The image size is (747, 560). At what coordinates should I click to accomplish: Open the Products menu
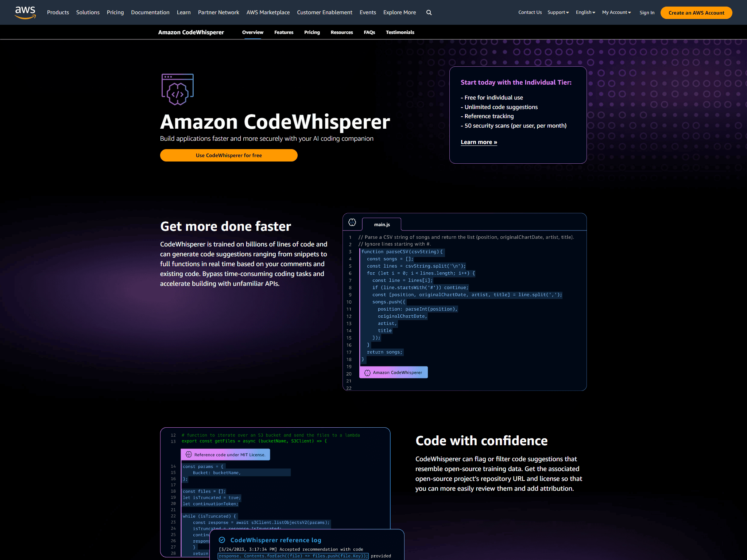(x=58, y=12)
